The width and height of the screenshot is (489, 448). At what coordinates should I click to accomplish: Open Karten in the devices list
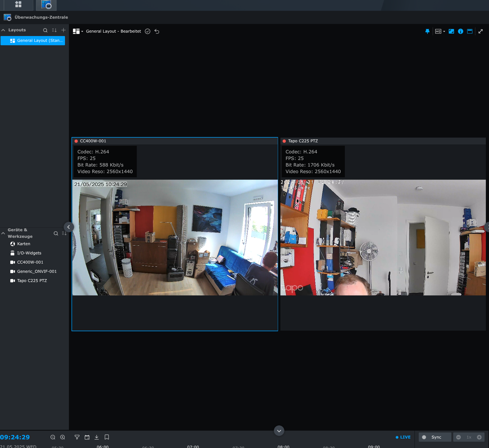[x=24, y=244]
